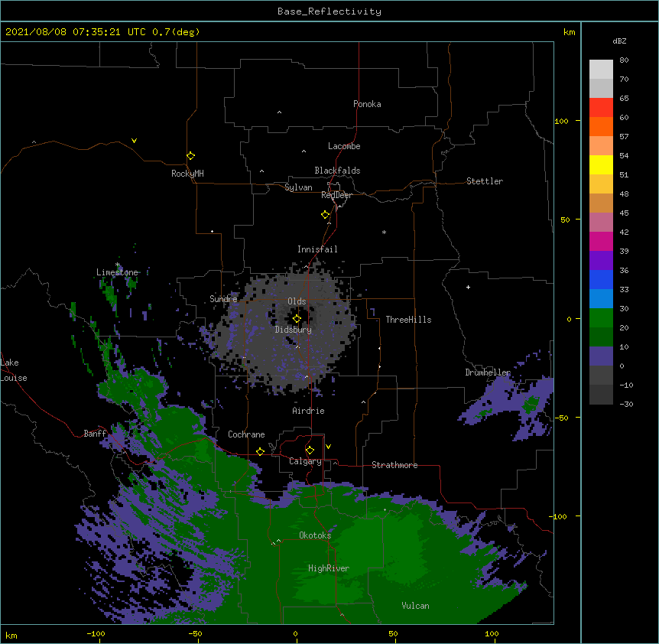The height and width of the screenshot is (644, 659).
Task: Click the Vulcan town label
Action: 415,606
